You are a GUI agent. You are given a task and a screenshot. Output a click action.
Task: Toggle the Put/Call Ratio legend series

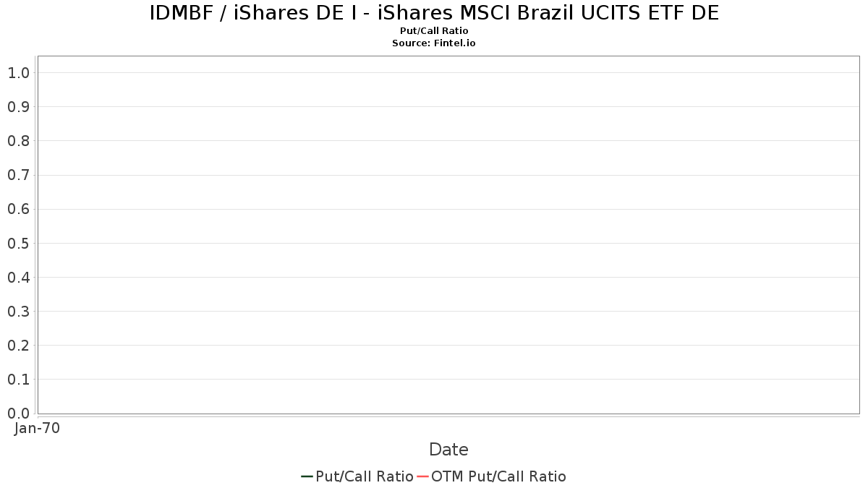pyautogui.click(x=365, y=476)
